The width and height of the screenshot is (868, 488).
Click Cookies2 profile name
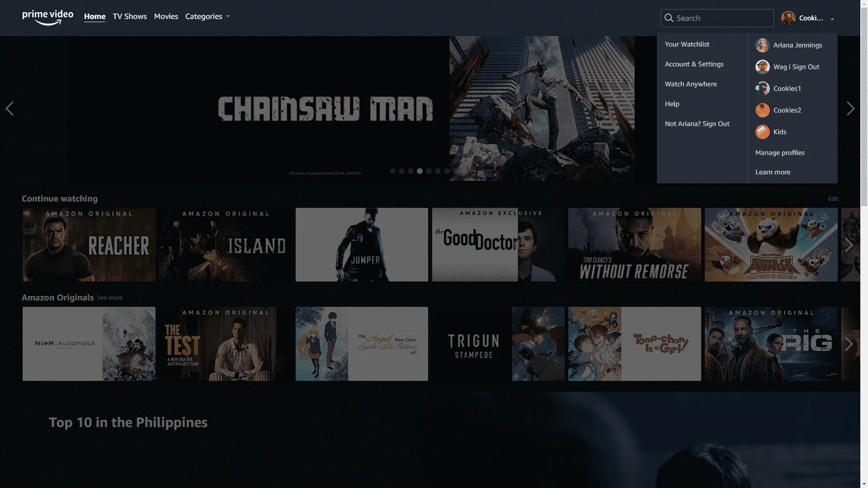pos(787,110)
